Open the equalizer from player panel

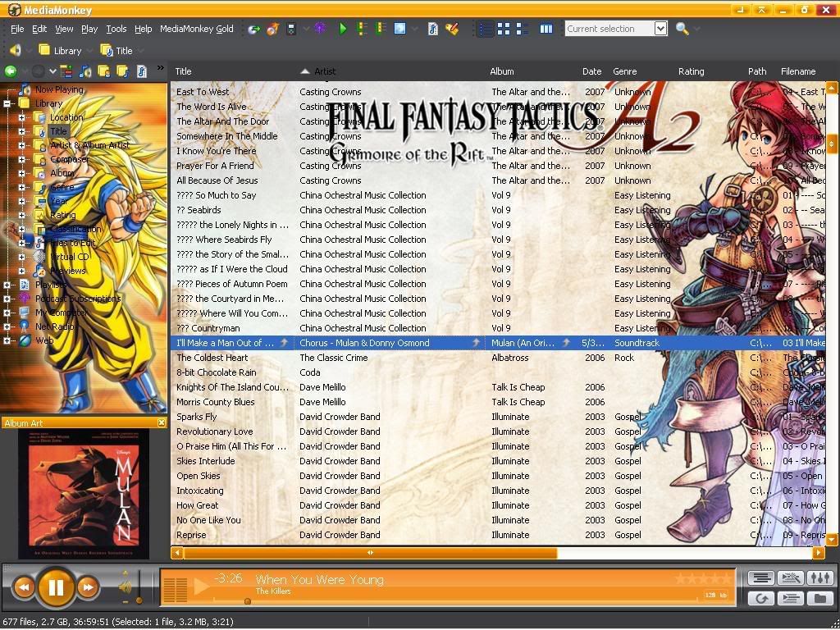820,578
